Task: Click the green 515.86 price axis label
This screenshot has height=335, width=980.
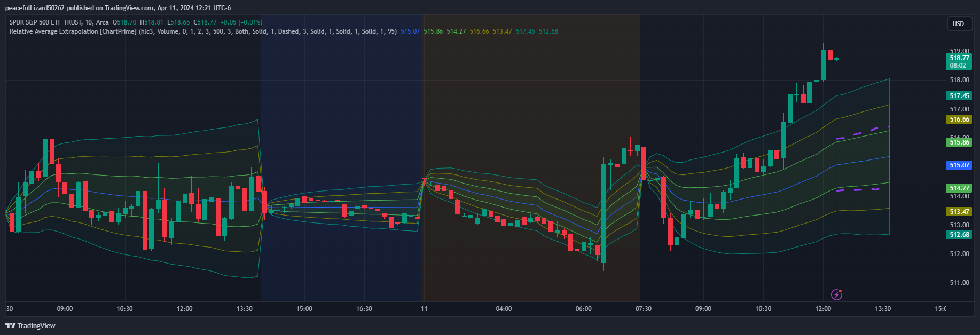Action: point(959,142)
